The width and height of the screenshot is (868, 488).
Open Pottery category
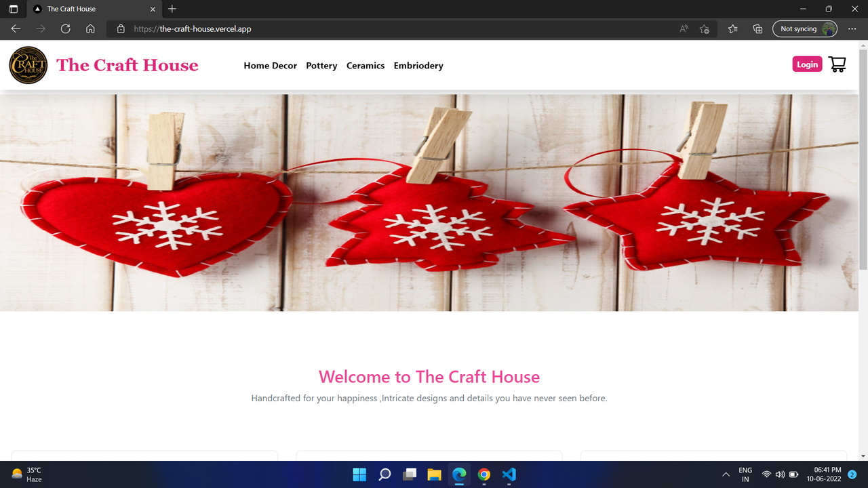pyautogui.click(x=321, y=66)
